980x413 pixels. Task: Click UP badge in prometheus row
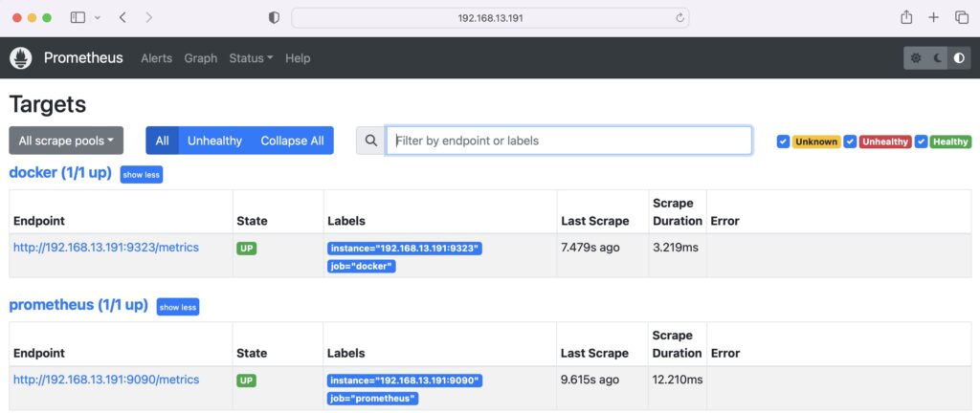click(x=246, y=380)
